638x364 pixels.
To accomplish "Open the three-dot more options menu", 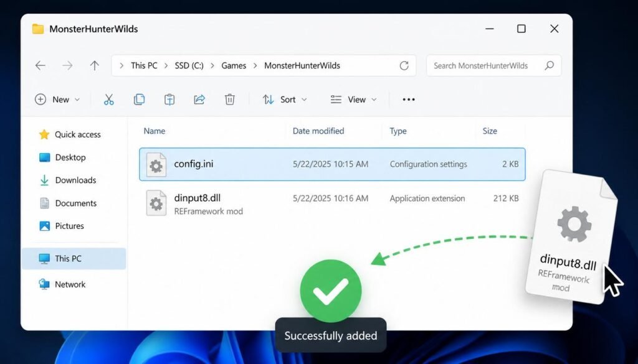I will click(409, 100).
